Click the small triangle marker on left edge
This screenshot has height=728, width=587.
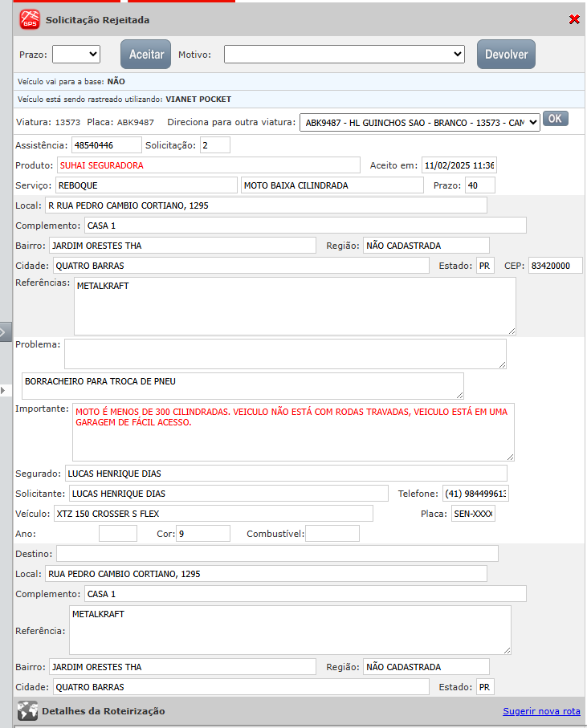click(2, 389)
